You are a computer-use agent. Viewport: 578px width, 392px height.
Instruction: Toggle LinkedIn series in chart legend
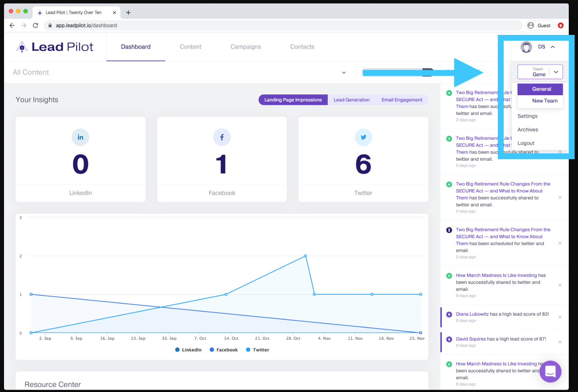tap(188, 350)
